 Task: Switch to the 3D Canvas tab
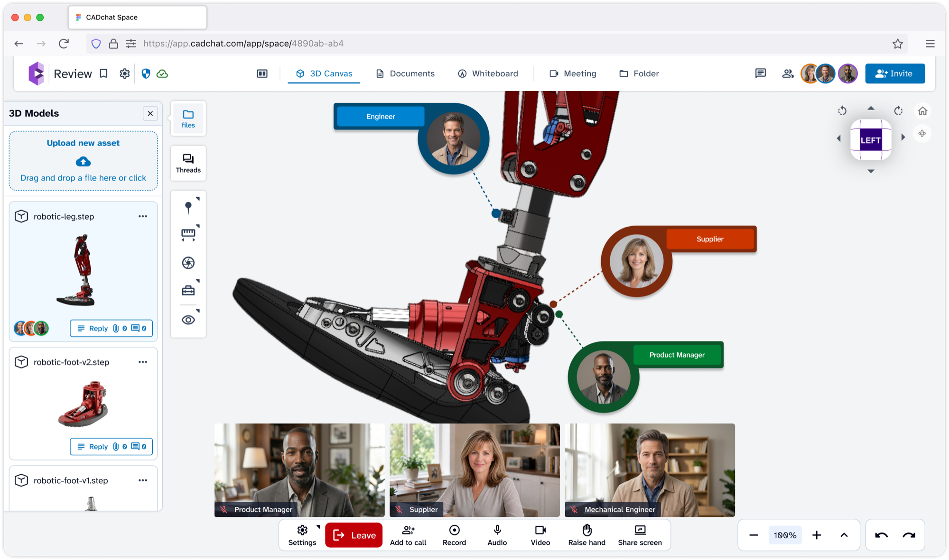pos(324,73)
